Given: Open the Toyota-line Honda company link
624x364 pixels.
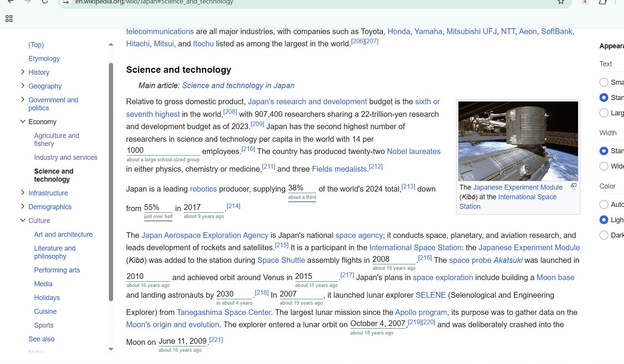Looking at the screenshot, I should click(399, 31).
